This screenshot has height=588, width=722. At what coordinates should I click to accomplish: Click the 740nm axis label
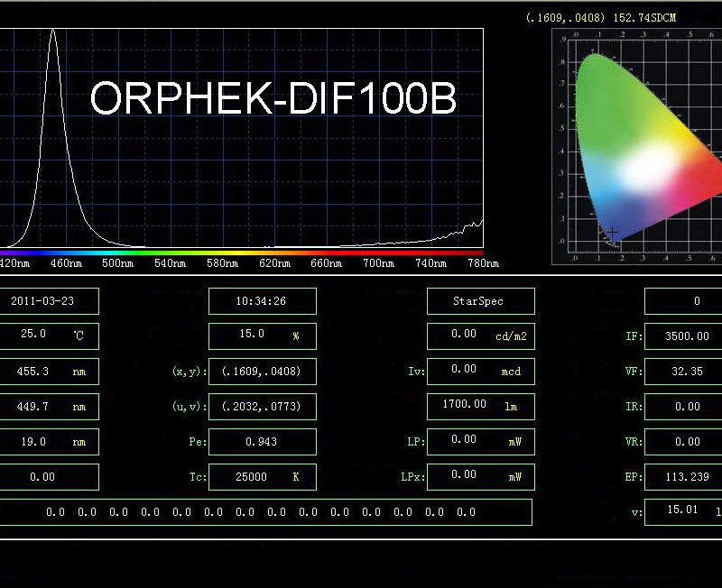[430, 263]
